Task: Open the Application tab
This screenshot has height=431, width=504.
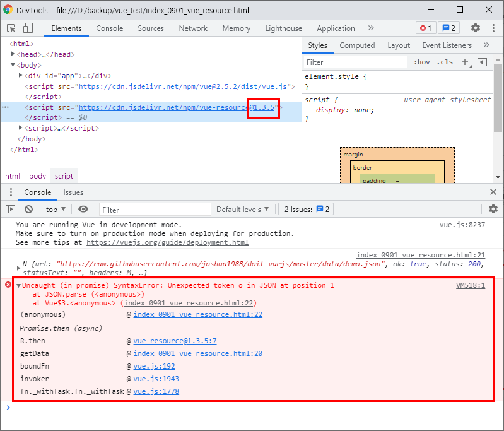Action: (x=336, y=28)
